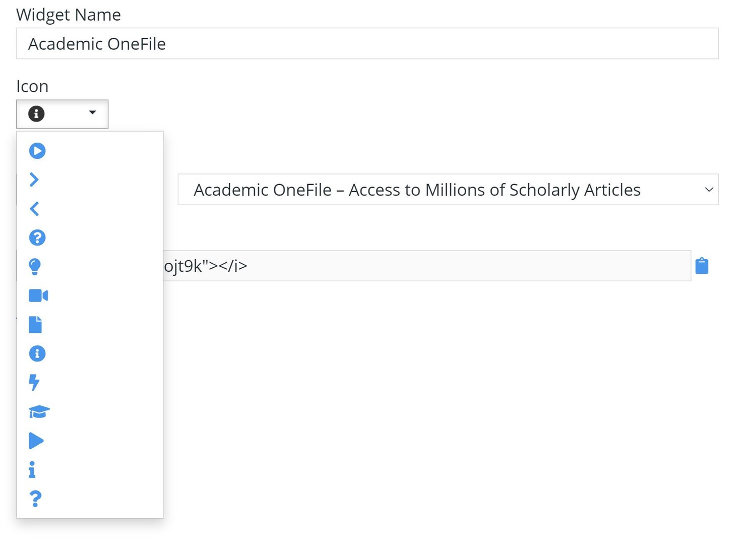The image size is (756, 540).
Task: Choose the lightning bolt icon option
Action: [x=34, y=383]
